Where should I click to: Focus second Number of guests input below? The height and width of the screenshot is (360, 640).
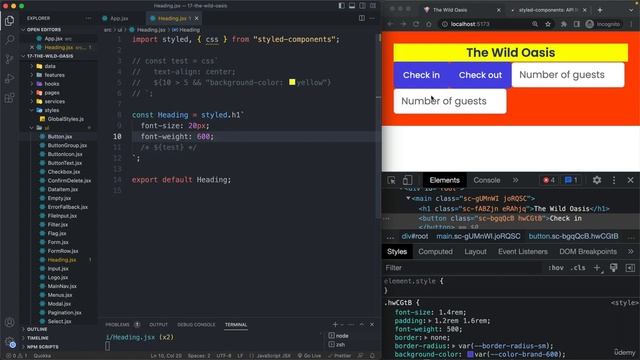pyautogui.click(x=450, y=101)
